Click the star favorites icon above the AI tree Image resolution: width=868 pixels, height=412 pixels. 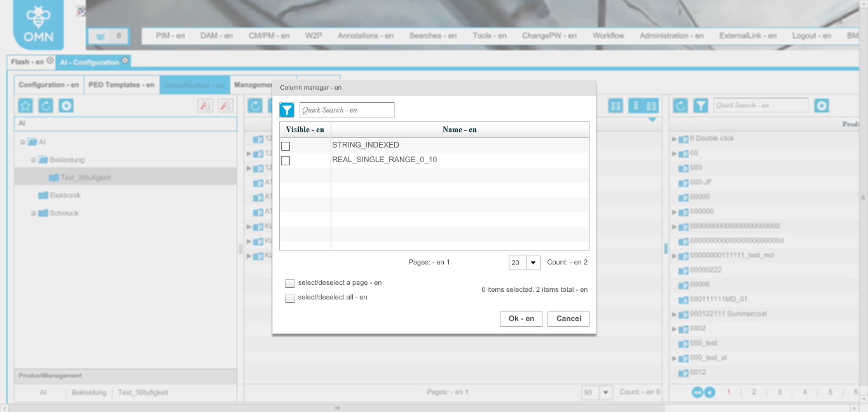click(25, 106)
